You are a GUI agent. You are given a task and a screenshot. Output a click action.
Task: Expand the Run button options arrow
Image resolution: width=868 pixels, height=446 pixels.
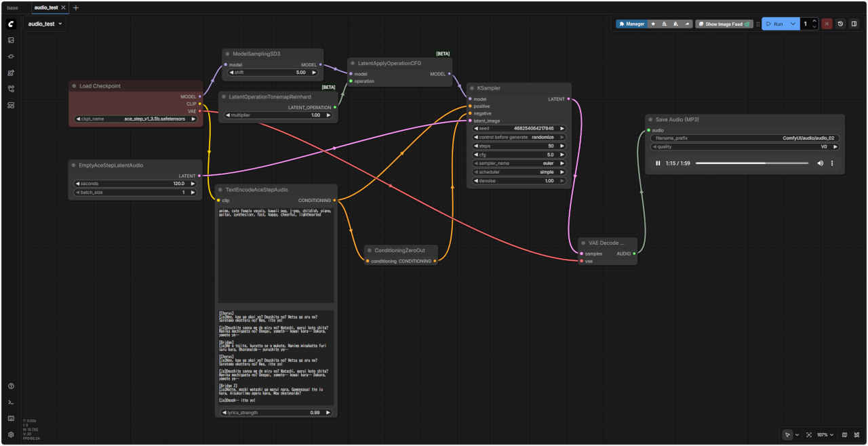click(793, 24)
